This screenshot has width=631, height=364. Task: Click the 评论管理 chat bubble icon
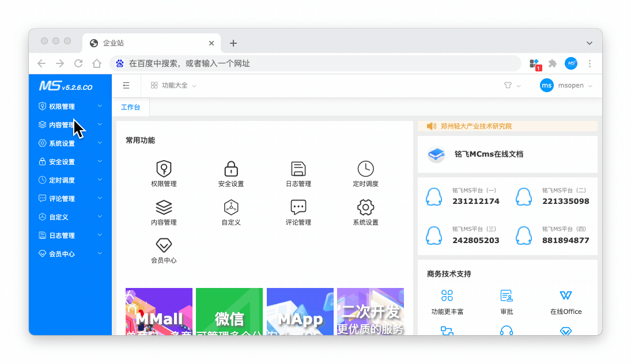(298, 207)
